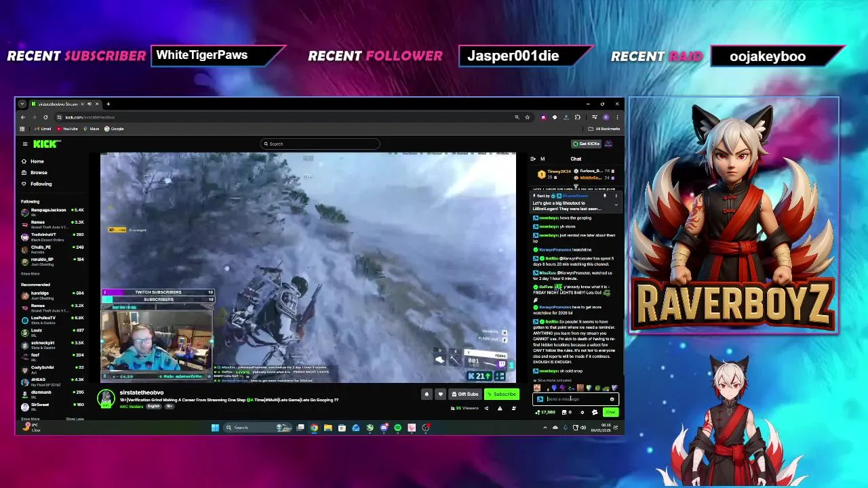868x488 pixels.
Task: Send message with green Chat button
Action: click(x=610, y=412)
